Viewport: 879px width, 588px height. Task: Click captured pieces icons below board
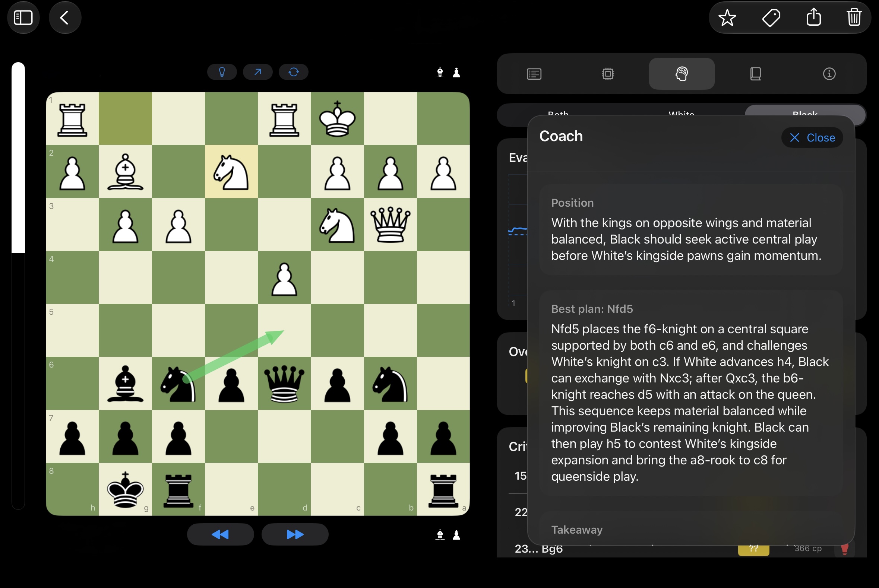click(448, 535)
